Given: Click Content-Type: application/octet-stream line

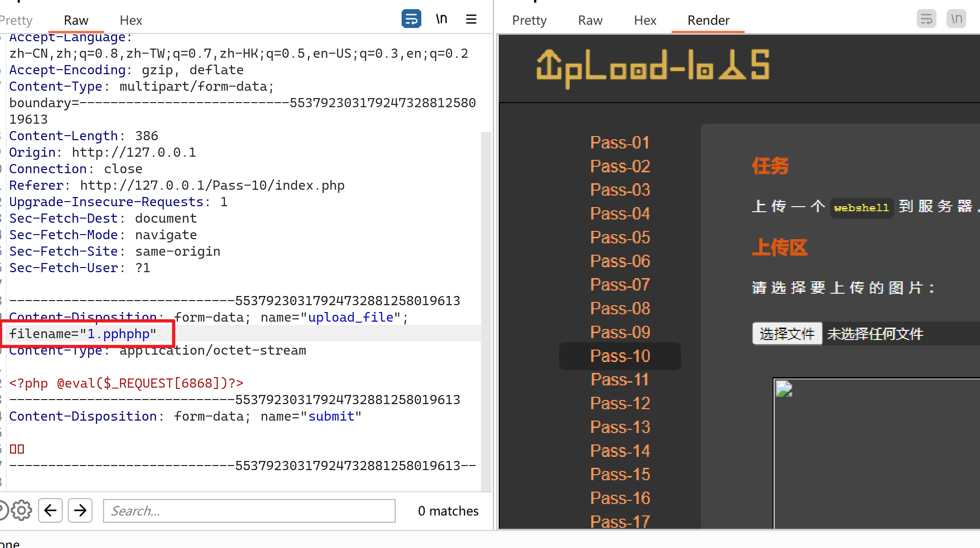Looking at the screenshot, I should click(158, 351).
